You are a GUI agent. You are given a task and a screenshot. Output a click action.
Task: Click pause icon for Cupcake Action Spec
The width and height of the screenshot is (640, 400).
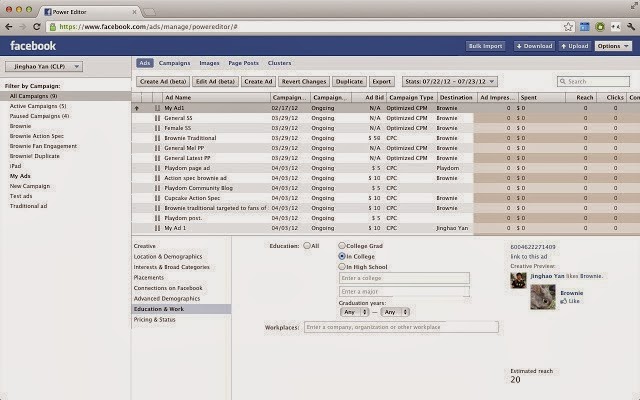157,198
